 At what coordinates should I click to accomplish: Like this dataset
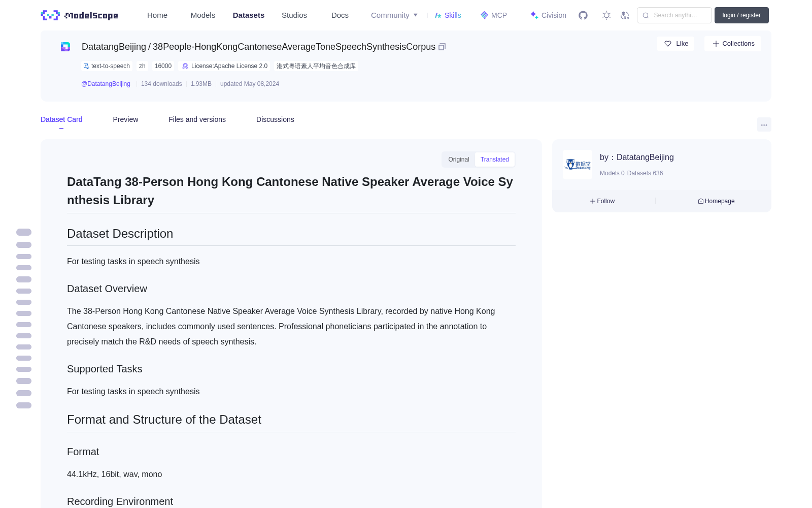(675, 44)
